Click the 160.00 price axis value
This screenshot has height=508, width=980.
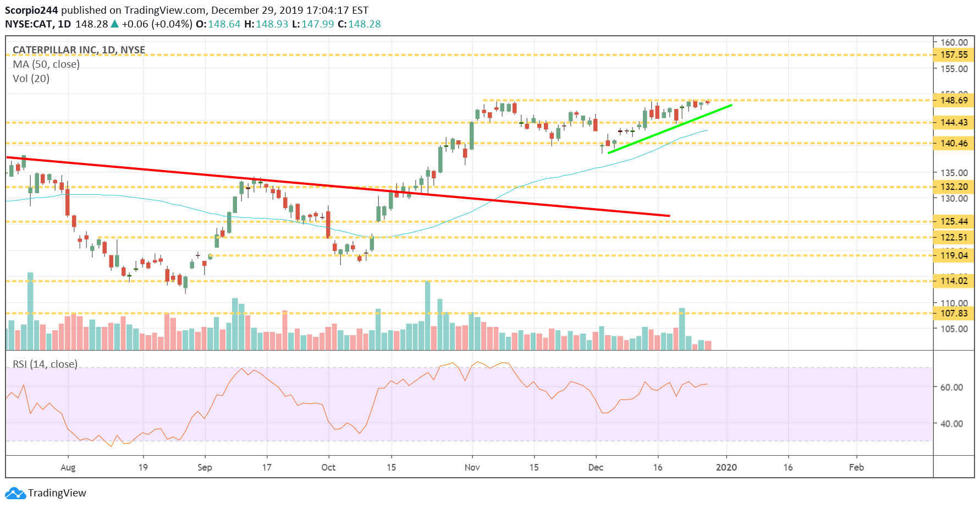pos(954,42)
